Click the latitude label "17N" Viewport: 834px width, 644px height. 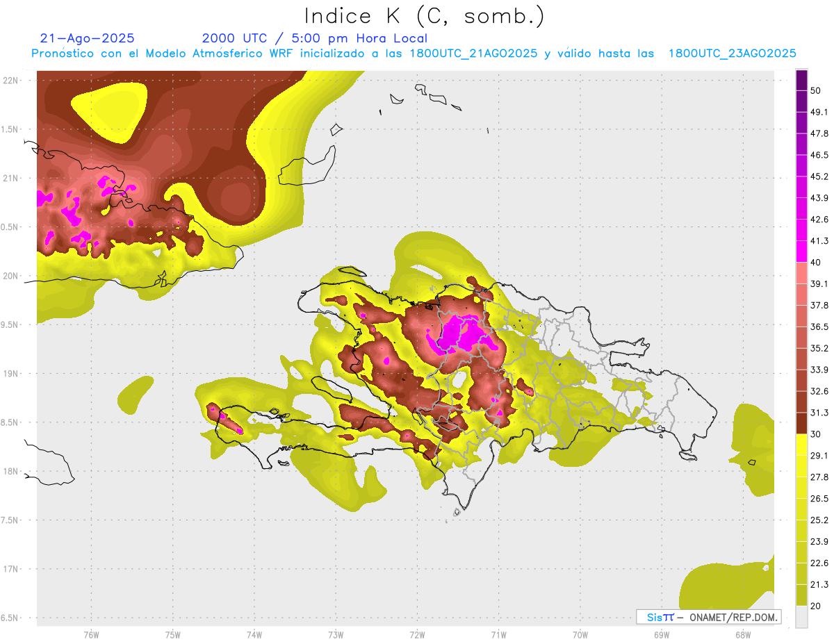point(12,569)
